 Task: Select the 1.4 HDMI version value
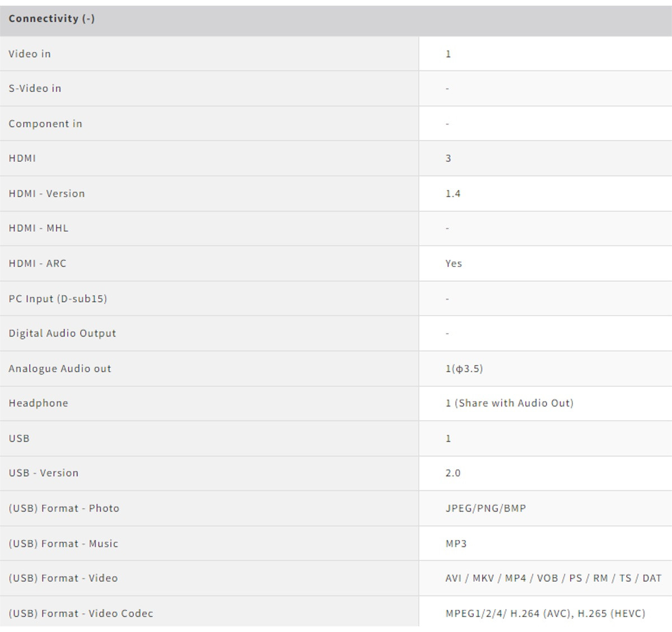tap(452, 194)
